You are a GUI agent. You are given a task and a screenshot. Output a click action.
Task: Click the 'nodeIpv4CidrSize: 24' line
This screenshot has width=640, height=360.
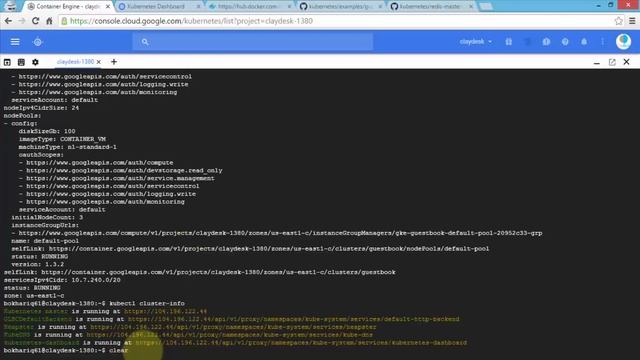tap(41, 108)
